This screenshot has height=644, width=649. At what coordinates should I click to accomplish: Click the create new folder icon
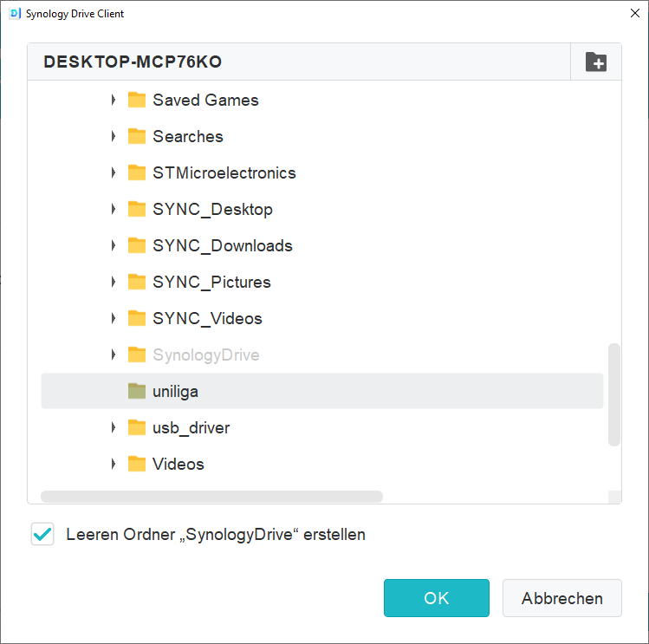596,62
